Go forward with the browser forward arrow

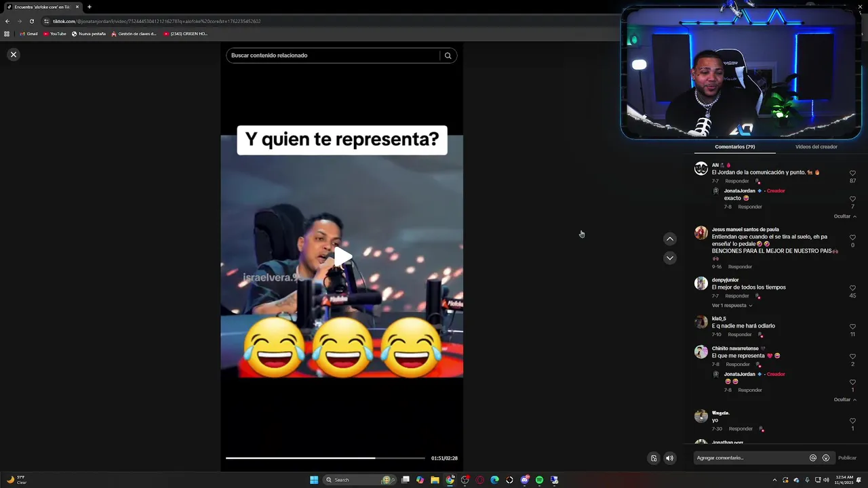(x=19, y=21)
